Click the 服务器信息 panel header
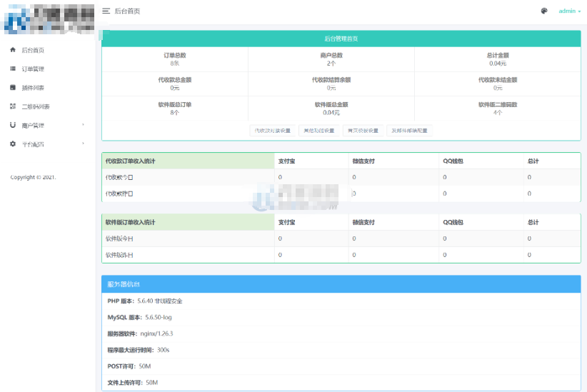This screenshot has width=587, height=392. point(341,284)
